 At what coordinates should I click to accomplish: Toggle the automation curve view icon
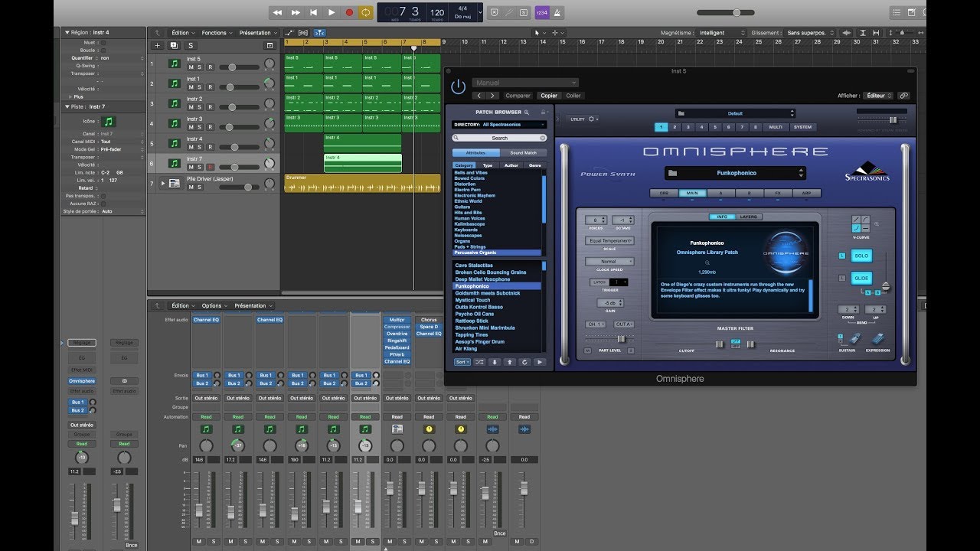(290, 33)
